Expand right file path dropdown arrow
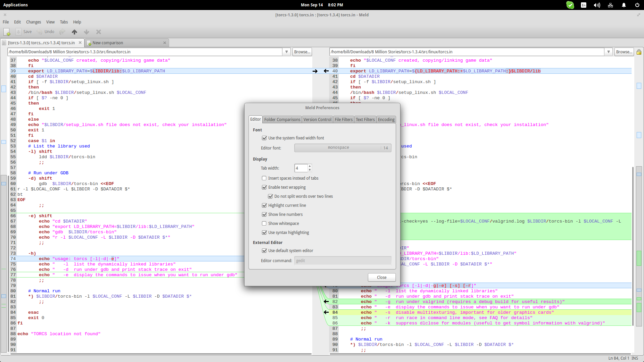Screen dimensions: 644x362 (x=608, y=52)
